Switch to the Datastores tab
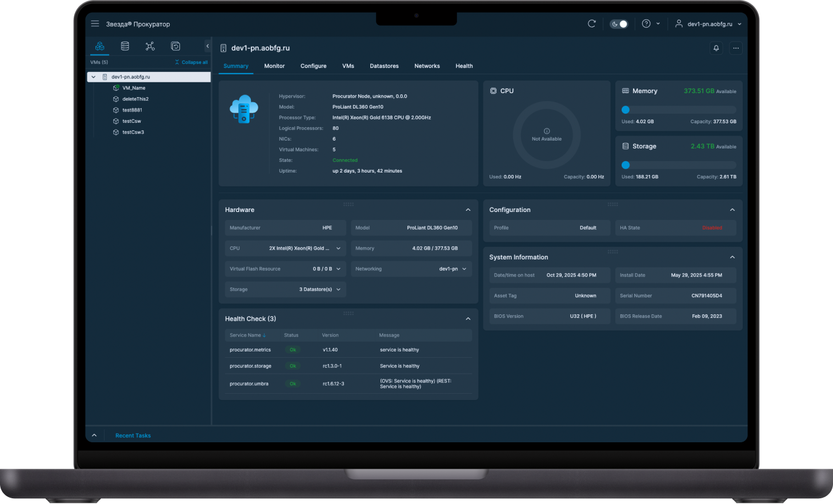Screen dimensions: 833x504 click(384, 66)
